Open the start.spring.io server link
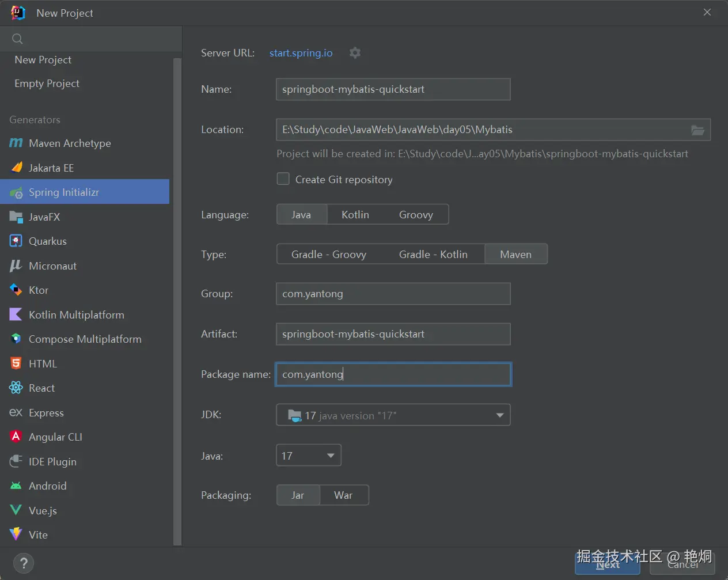The image size is (728, 580). coord(301,53)
